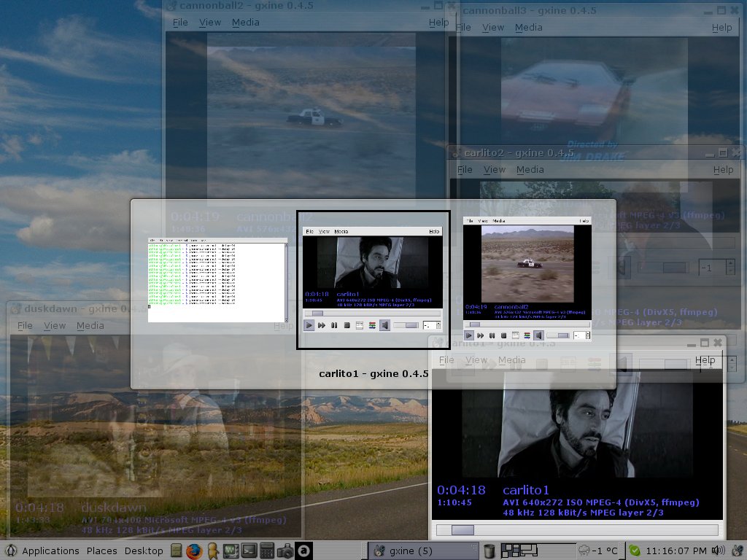Open File menu in duskdawn window
The height and width of the screenshot is (560, 747).
[x=25, y=326]
